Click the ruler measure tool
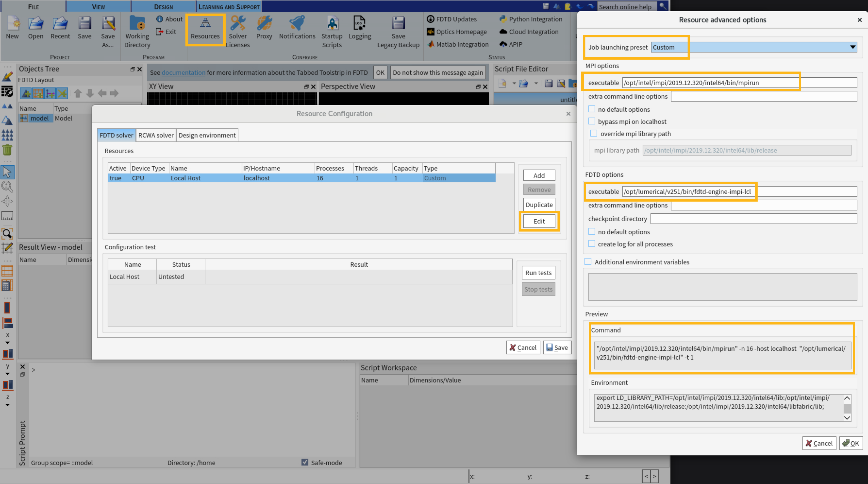 pyautogui.click(x=7, y=216)
